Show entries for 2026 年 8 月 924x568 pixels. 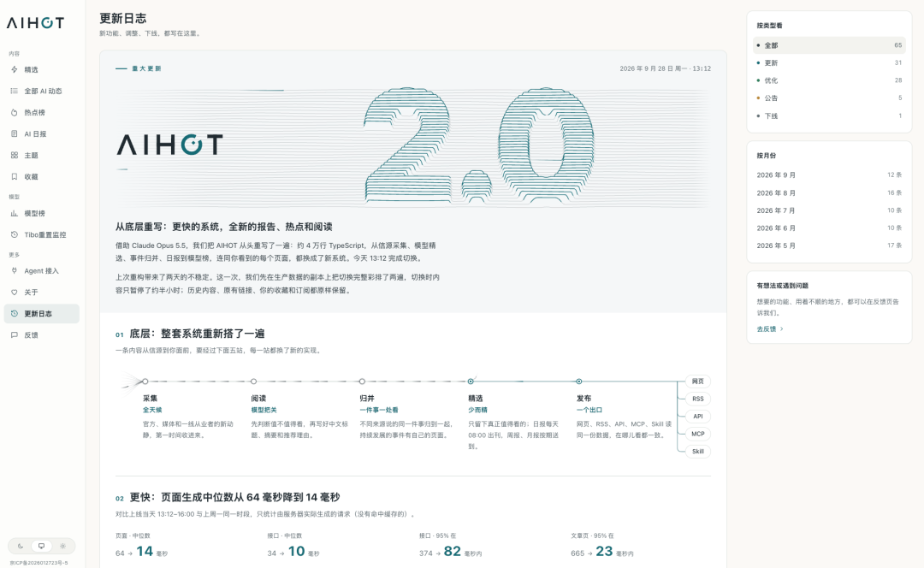pos(829,192)
